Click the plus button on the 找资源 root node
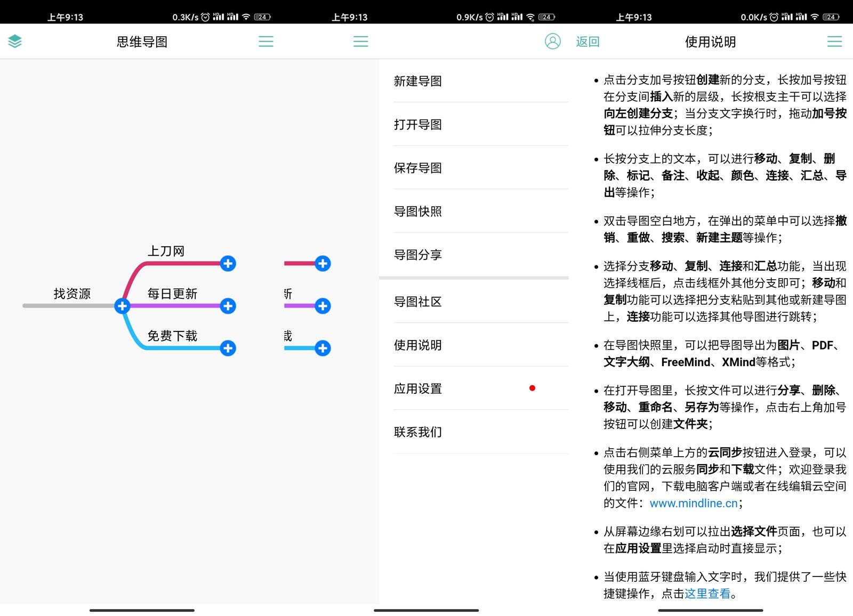 123,306
